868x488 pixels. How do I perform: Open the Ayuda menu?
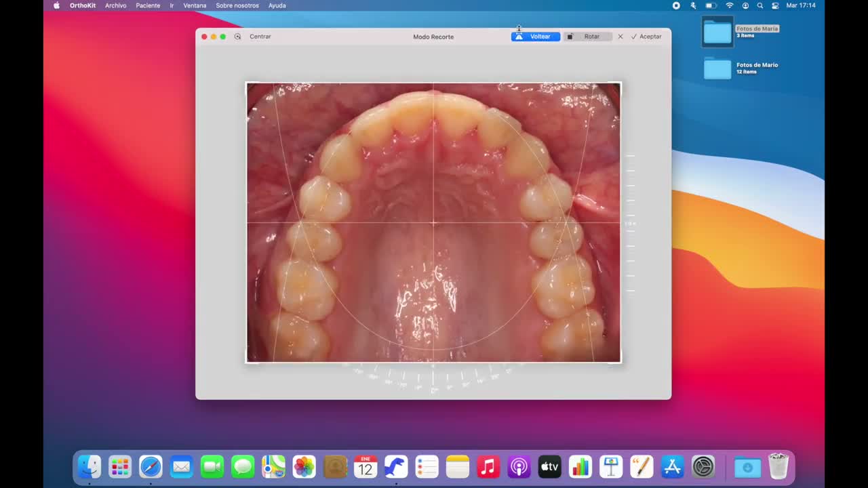pyautogui.click(x=277, y=5)
